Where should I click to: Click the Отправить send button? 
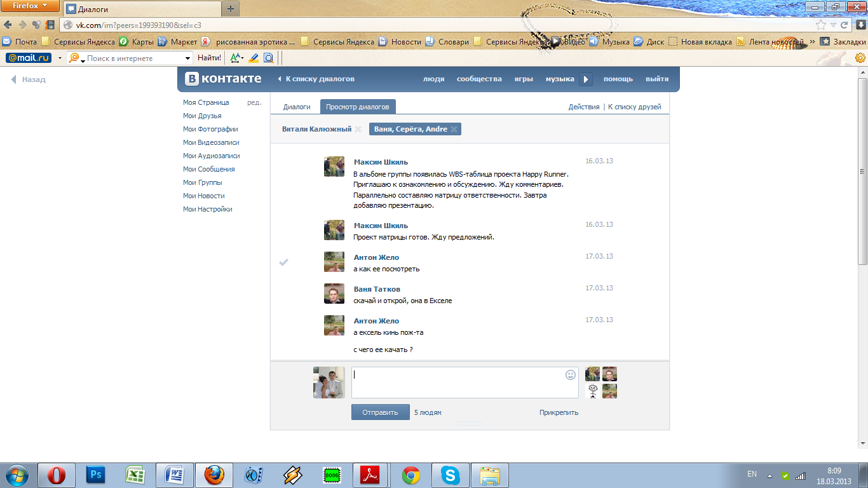380,412
